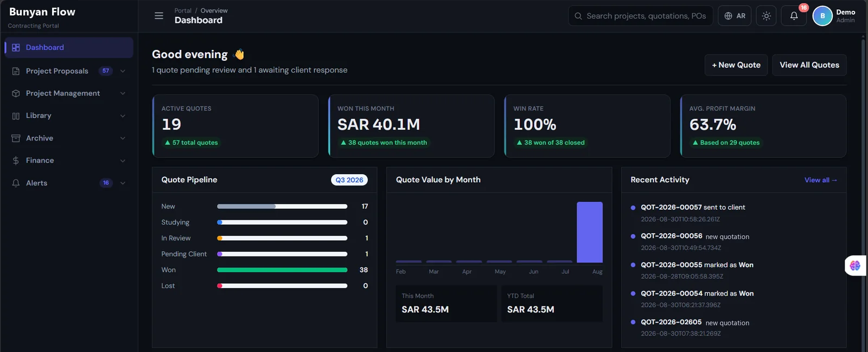
Task: Expand the Archive chevron
Action: coord(123,138)
